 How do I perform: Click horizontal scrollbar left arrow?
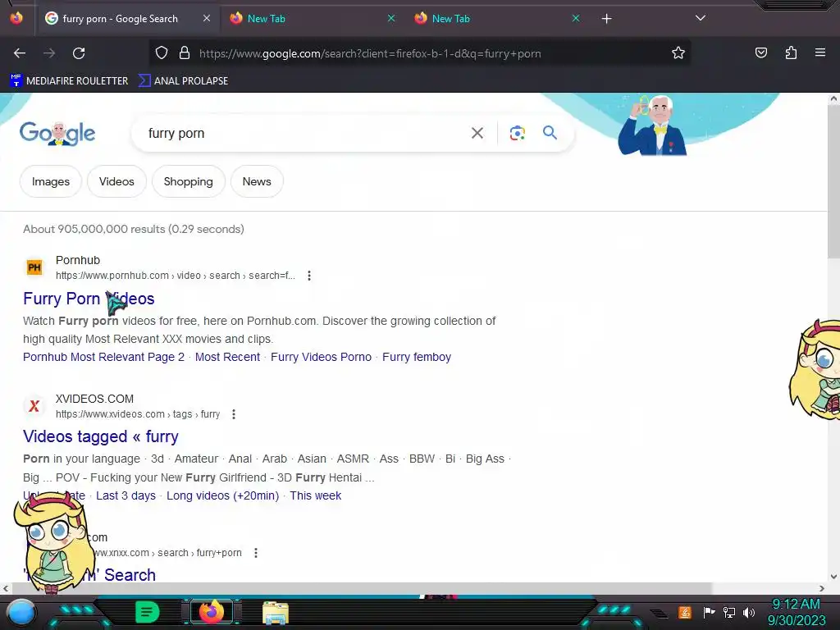click(x=6, y=589)
